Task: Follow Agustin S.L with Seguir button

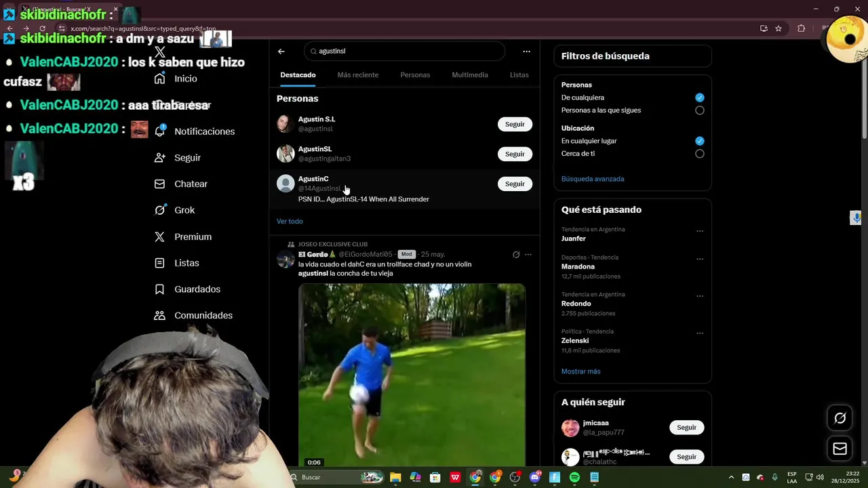Action: 515,124
